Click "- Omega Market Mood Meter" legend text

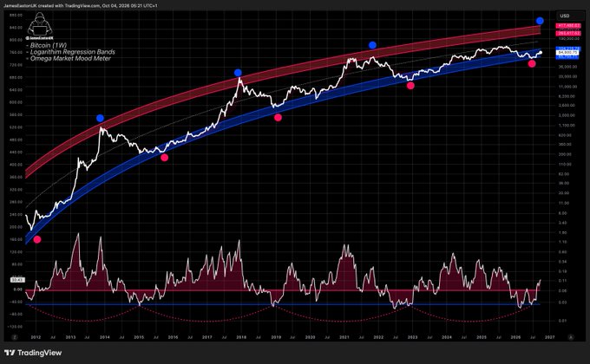(x=69, y=58)
